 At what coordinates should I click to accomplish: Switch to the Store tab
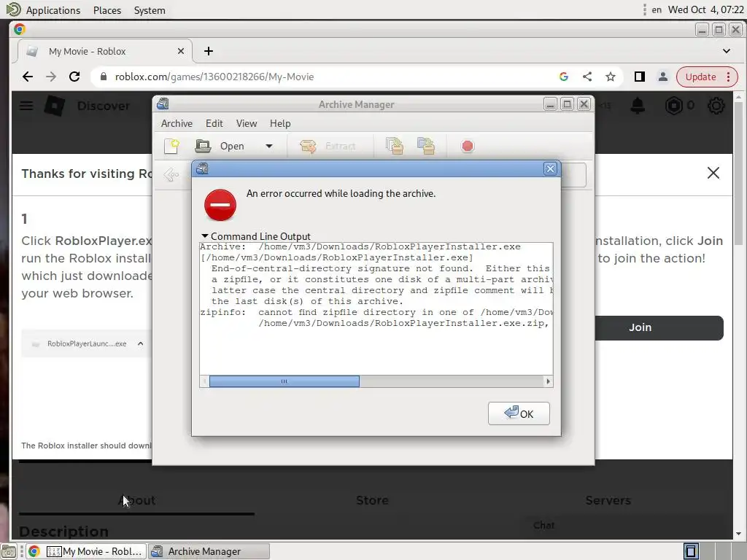pos(372,500)
